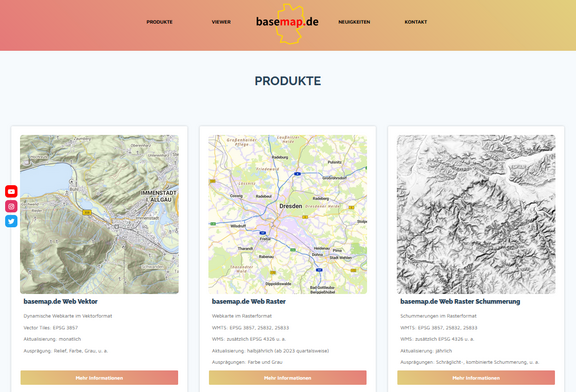
Task: Open the KONTAKT menu item
Action: coord(416,22)
